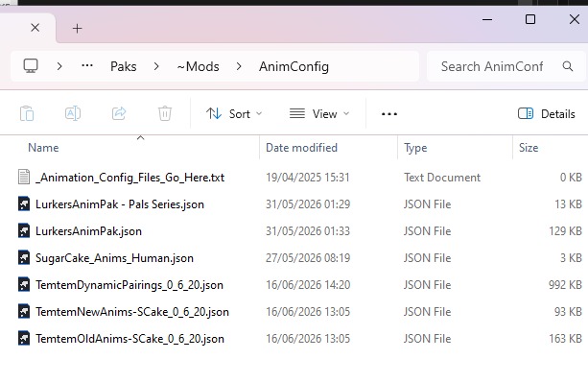Click the icon of TemtemOldAnims-SCake_0_6_20.json
The height and width of the screenshot is (383, 588).
pos(24,338)
